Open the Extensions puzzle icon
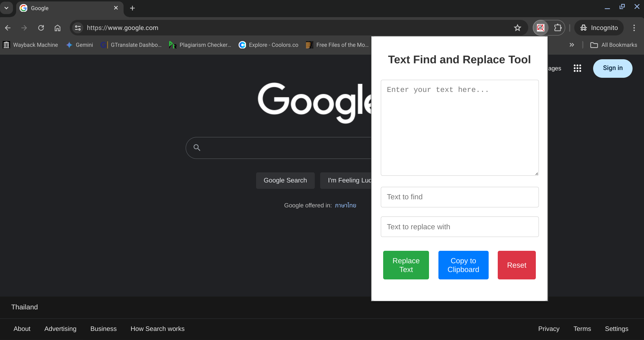 click(558, 28)
